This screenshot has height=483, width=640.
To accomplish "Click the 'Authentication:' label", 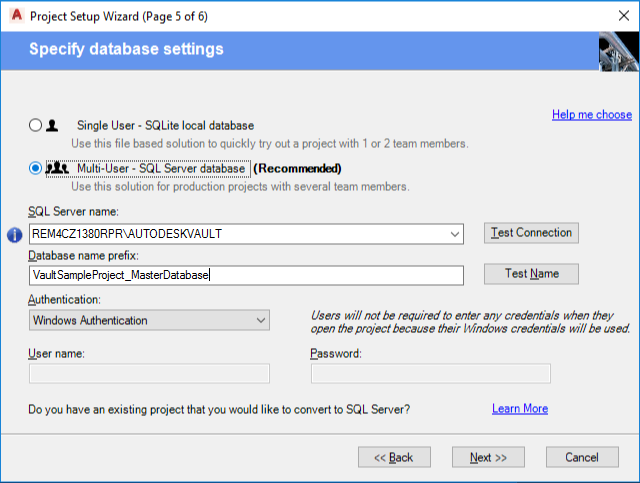I will coord(64,299).
